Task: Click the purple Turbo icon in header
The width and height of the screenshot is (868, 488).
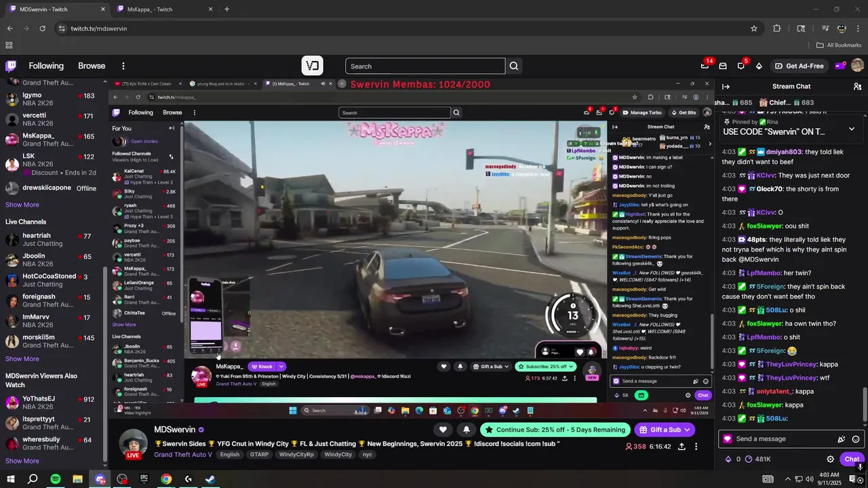Action: [x=840, y=66]
